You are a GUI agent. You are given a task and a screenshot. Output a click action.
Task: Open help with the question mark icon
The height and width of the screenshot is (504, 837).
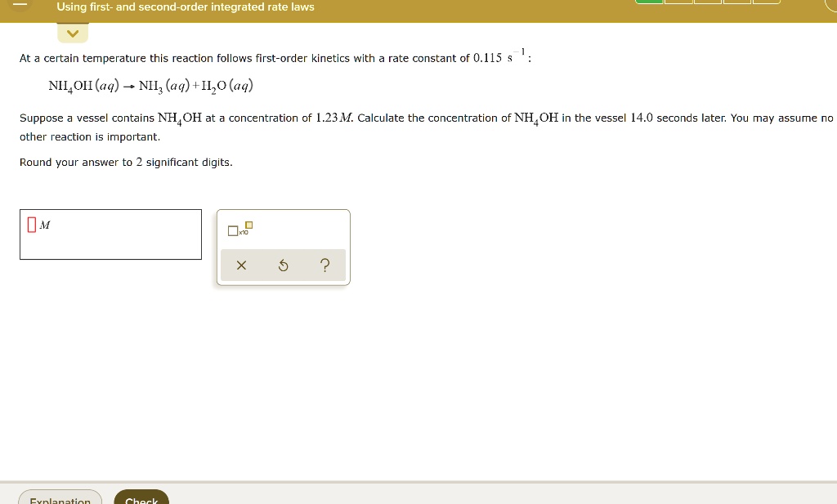click(325, 265)
